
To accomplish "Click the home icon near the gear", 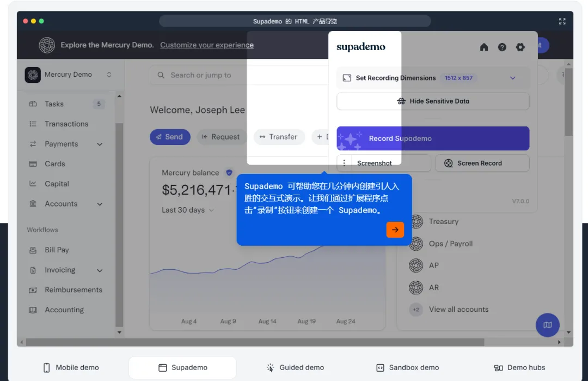I will (x=483, y=47).
